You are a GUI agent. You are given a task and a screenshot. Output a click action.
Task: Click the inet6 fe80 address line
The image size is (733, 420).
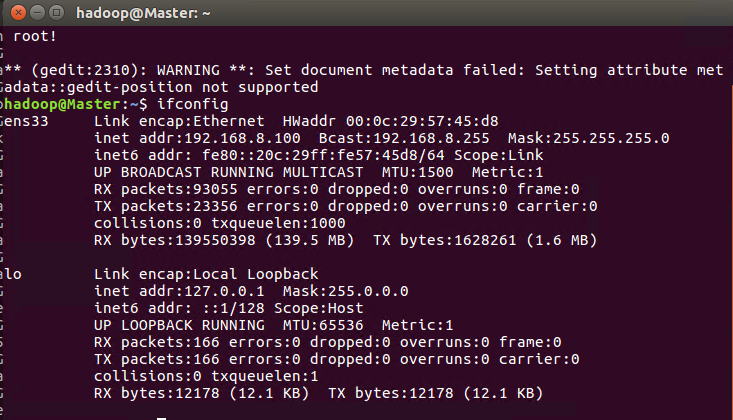tap(318, 155)
